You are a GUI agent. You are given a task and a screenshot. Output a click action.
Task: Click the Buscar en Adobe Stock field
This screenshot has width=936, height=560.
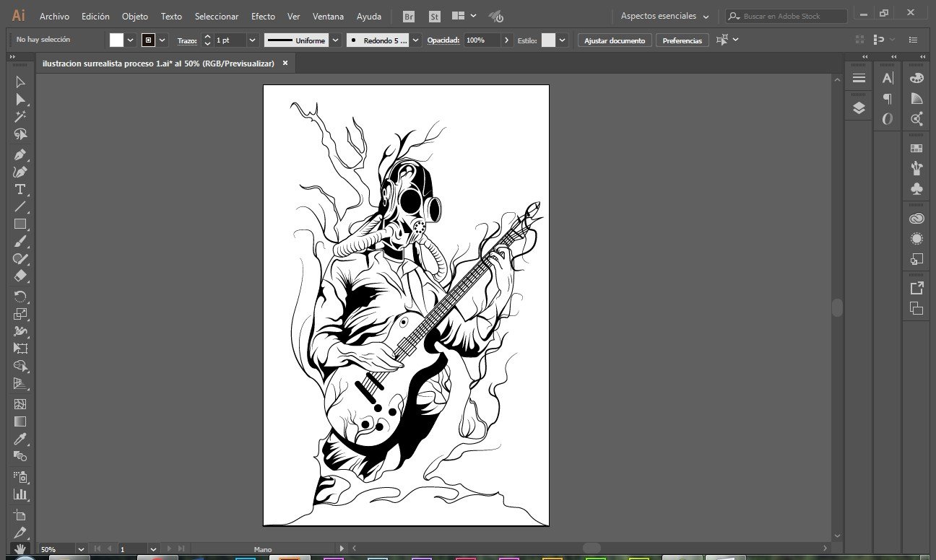tap(786, 16)
